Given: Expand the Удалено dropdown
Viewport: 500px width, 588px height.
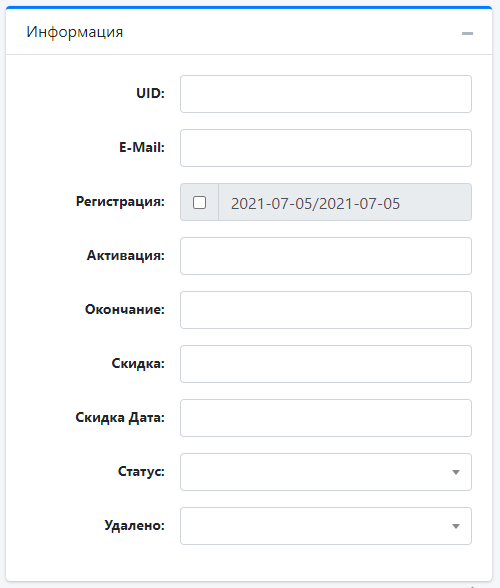Looking at the screenshot, I should (x=326, y=526).
